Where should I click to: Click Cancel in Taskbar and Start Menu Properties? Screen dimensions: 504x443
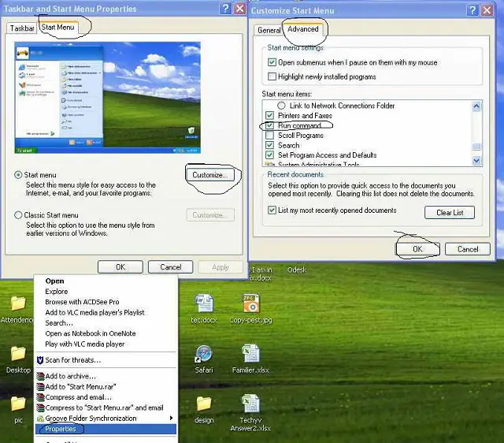coord(170,267)
